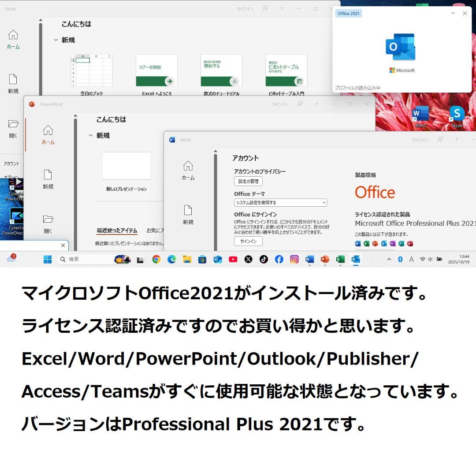
Task: Open TikTok from the taskbar
Action: [264, 260]
